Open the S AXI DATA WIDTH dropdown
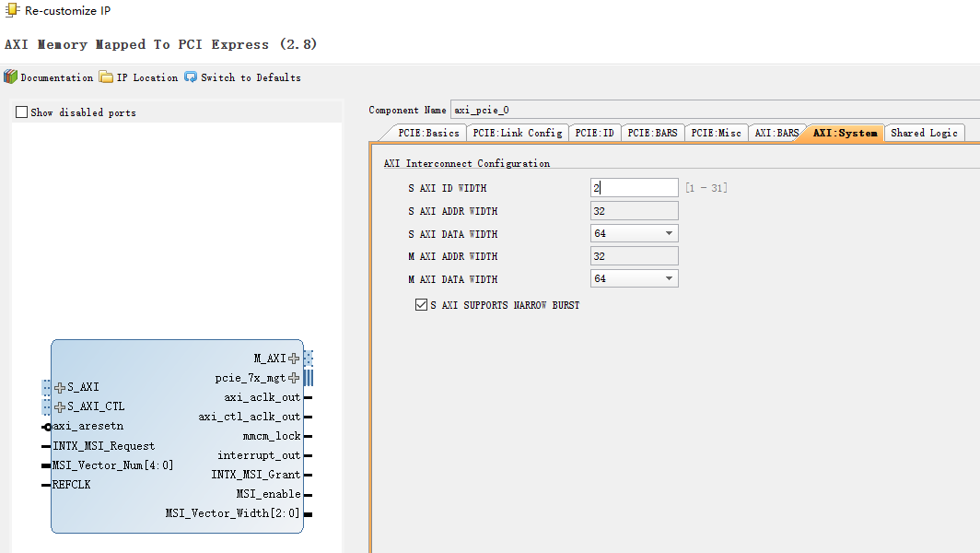The width and height of the screenshot is (980, 553). pos(671,233)
